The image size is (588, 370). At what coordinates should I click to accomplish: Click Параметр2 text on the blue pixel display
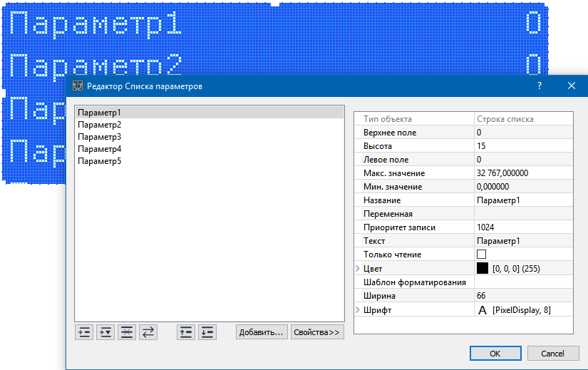click(x=96, y=66)
